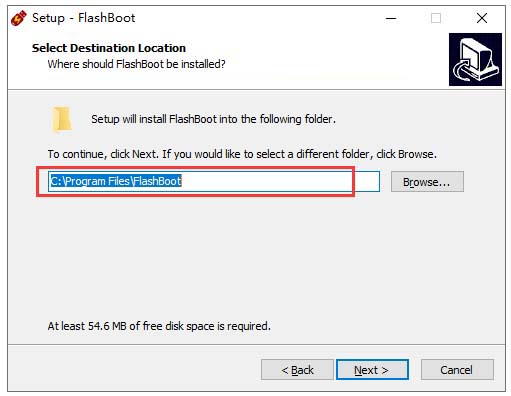
Task: Click "Setup will install FlashBoot" message
Action: coord(213,119)
